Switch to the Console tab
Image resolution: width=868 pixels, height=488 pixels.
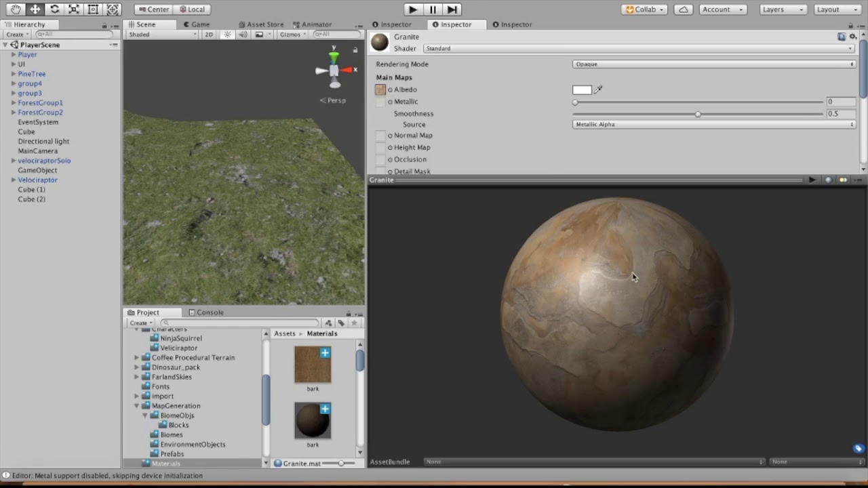pyautogui.click(x=205, y=312)
